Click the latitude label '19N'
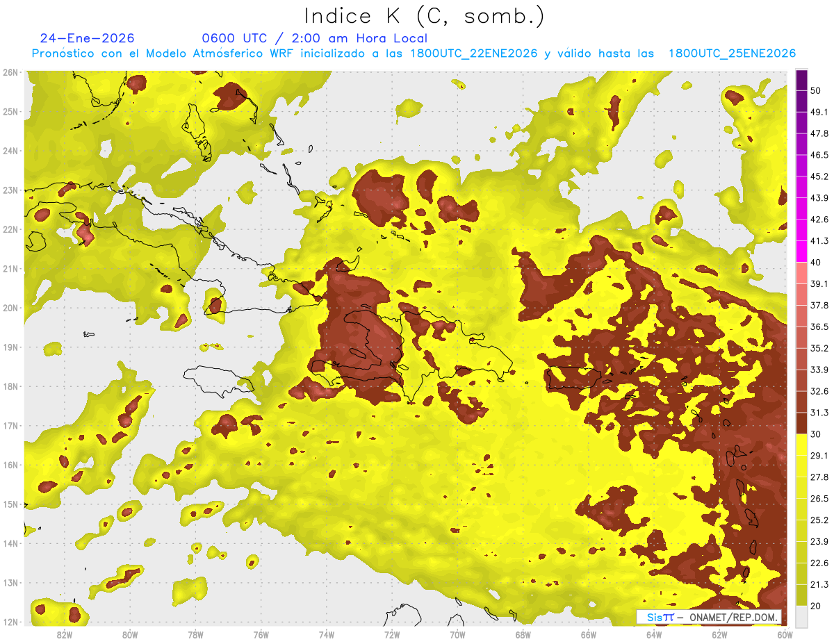The width and height of the screenshot is (834, 644). click(10, 347)
